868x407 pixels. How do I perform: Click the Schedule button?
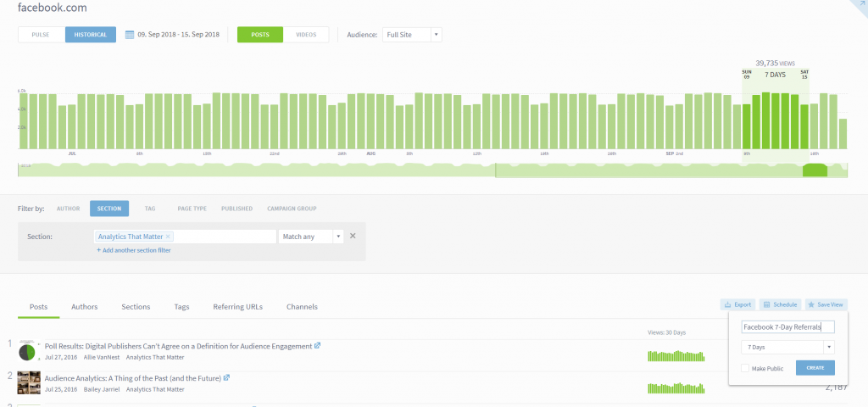tap(781, 304)
